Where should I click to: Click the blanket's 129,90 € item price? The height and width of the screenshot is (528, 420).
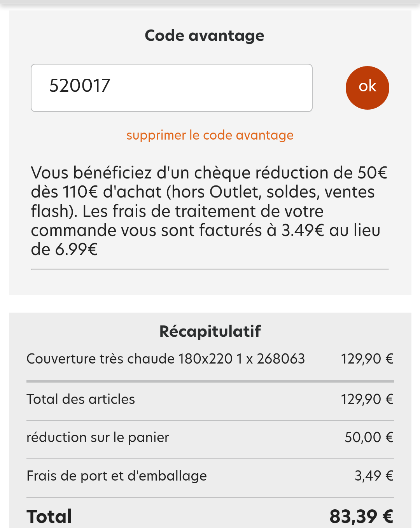pyautogui.click(x=367, y=359)
